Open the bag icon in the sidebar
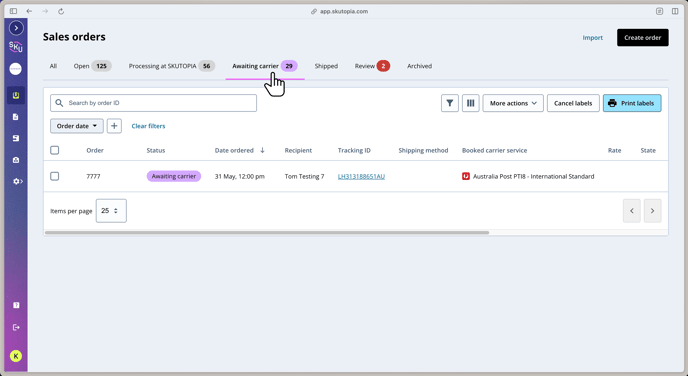 [x=16, y=160]
